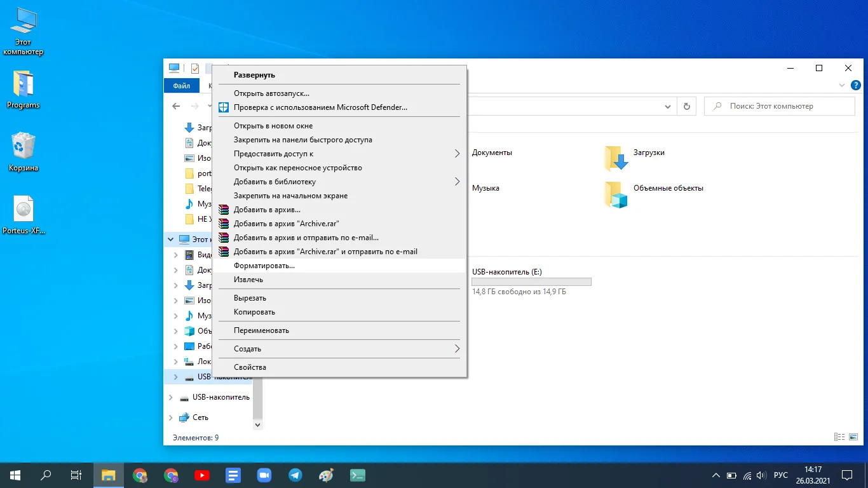Screen dimensions: 868x488
Task: Select Форматировать... in context menu
Action: [x=264, y=266]
